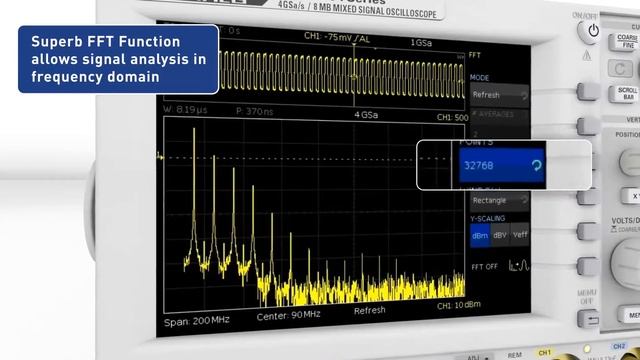This screenshot has height=360, width=640.
Task: Push softkey beside the # AVERAGES entry
Action: click(588, 126)
